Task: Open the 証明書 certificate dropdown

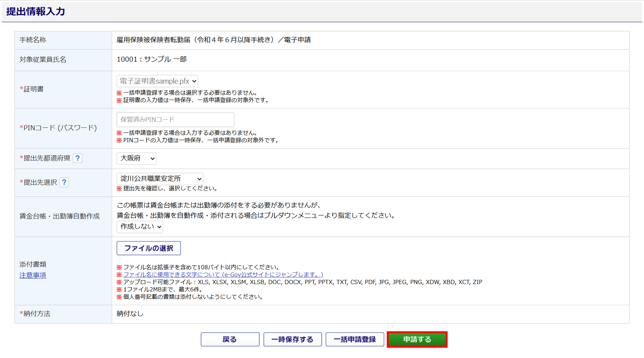Action: pos(157,81)
